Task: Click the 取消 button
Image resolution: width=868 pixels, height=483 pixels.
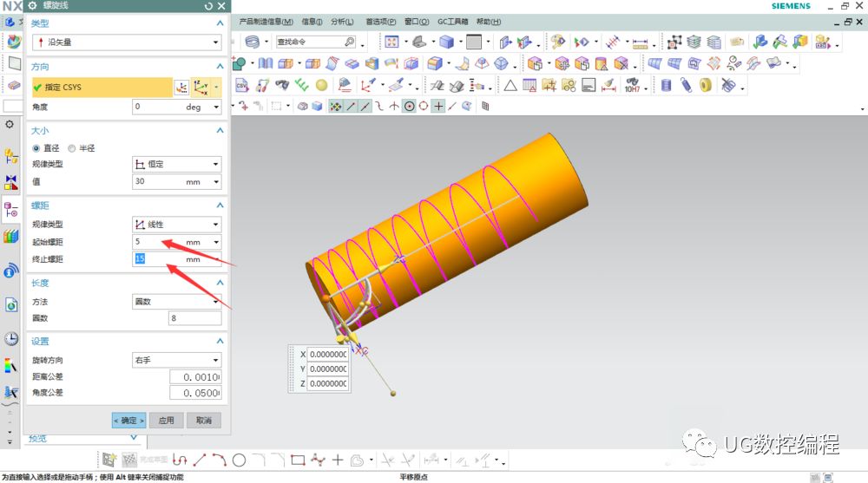Action: click(x=203, y=421)
